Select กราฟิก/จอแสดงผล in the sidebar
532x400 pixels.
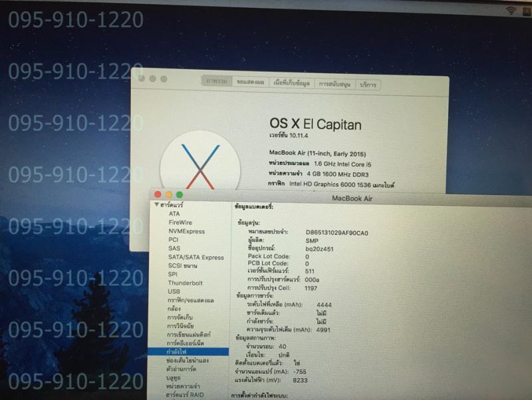[x=190, y=300]
